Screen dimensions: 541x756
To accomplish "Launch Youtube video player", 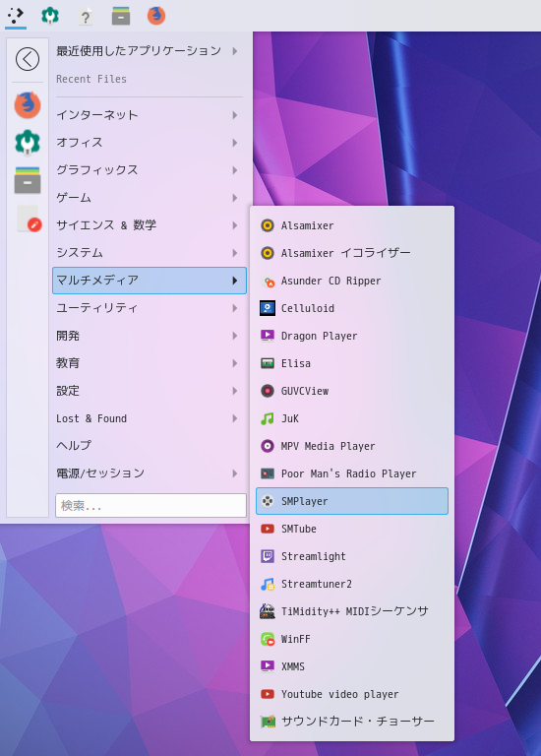I will click(x=352, y=694).
